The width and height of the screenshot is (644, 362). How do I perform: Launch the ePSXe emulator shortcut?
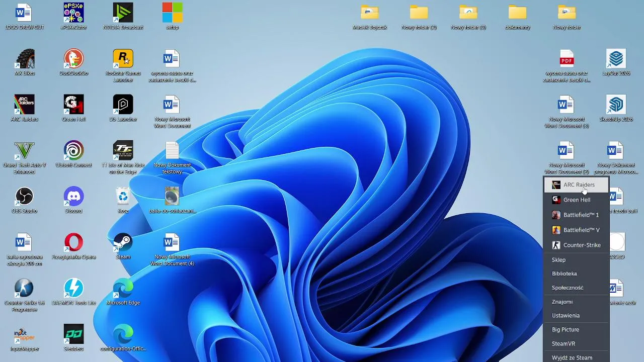[73, 17]
